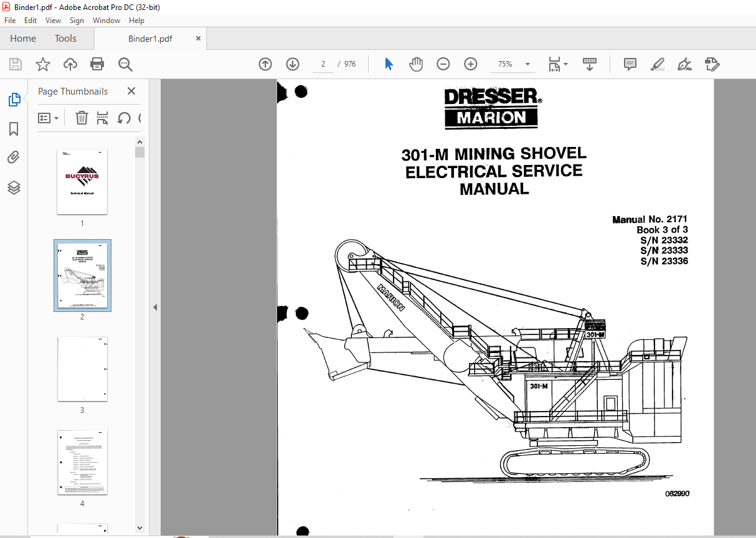This screenshot has width=756, height=538.
Task: Rotate pages counterclockwise icon
Action: tap(124, 118)
